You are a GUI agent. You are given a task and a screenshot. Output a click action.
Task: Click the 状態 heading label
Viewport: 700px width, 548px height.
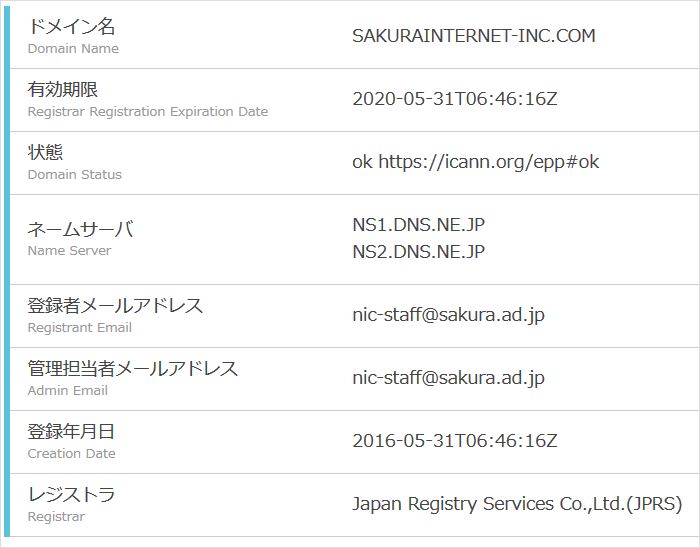(x=45, y=153)
